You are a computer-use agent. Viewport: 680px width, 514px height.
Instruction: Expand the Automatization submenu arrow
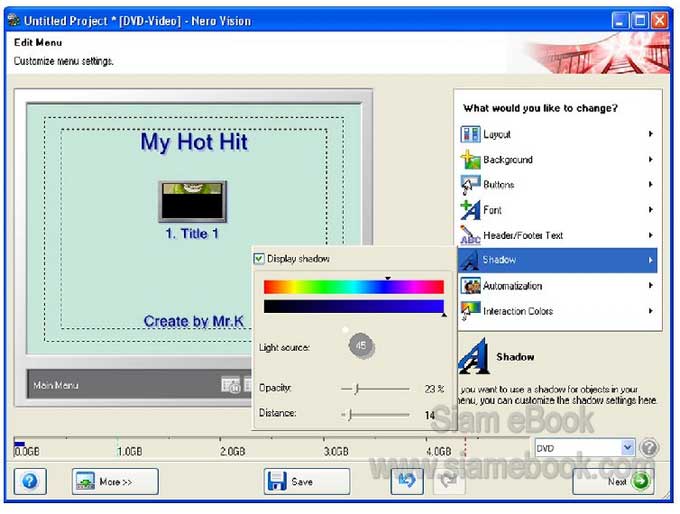click(651, 285)
